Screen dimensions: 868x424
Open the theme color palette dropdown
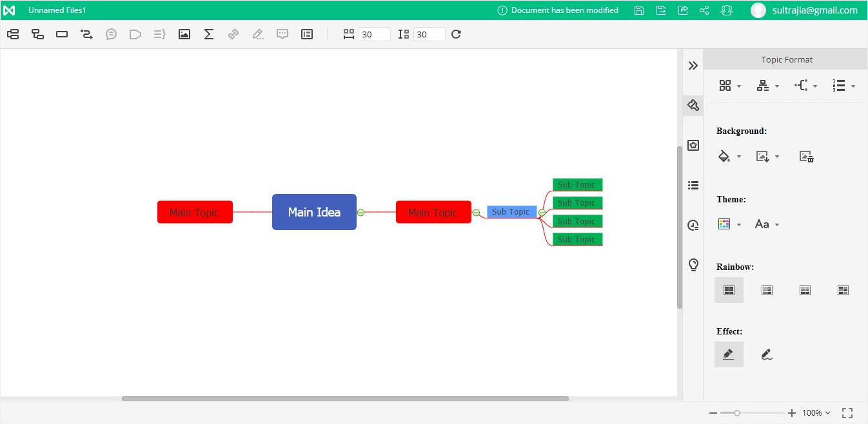click(729, 224)
